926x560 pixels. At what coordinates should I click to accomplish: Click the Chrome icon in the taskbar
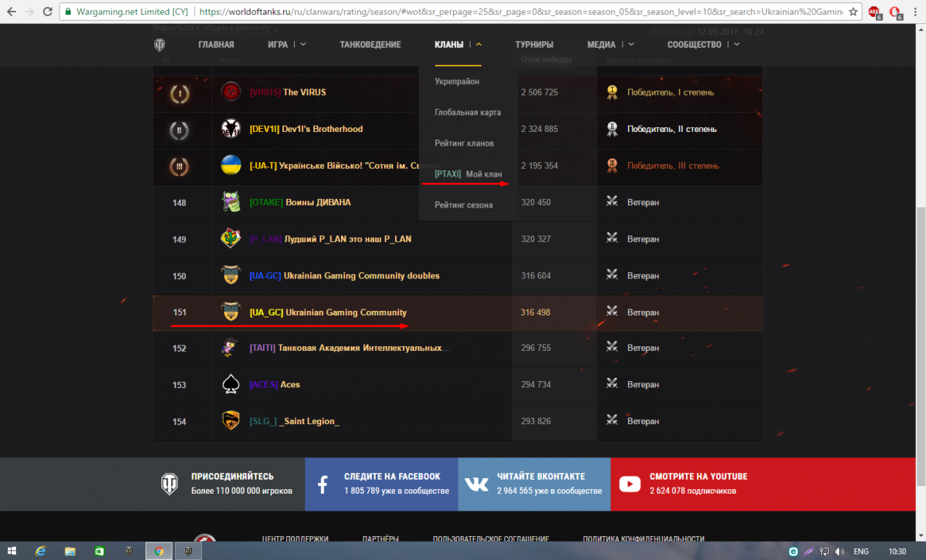pyautogui.click(x=158, y=551)
